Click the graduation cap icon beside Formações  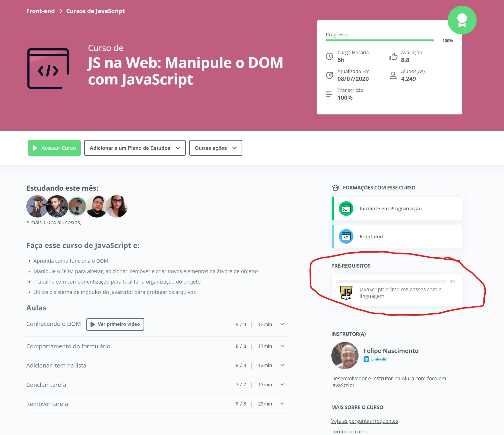click(336, 188)
